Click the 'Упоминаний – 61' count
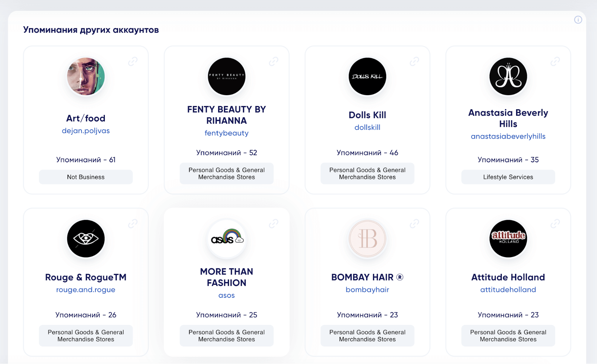The height and width of the screenshot is (364, 597). [x=86, y=160]
